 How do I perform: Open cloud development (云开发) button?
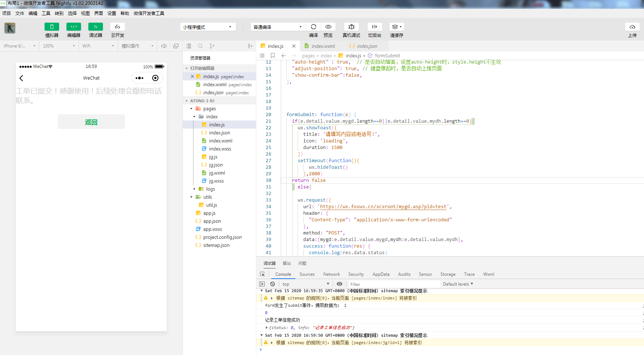click(x=118, y=27)
